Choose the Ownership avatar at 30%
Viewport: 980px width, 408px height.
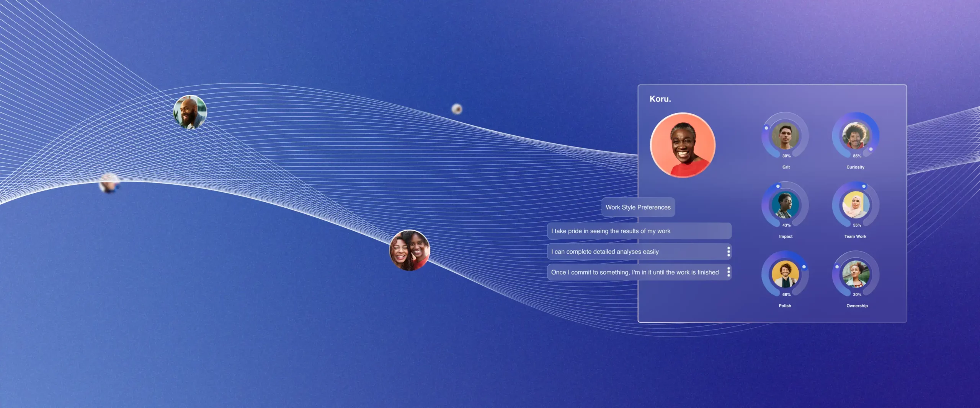tap(856, 274)
